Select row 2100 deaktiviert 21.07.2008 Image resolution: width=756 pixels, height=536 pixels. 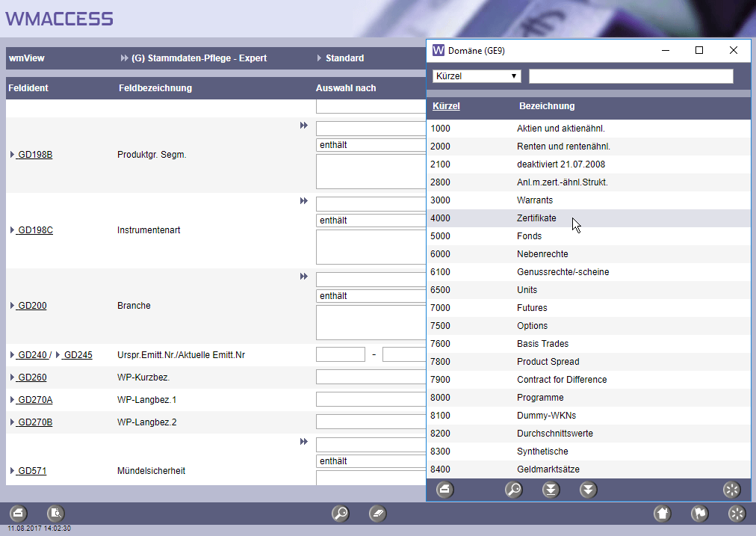tap(589, 164)
